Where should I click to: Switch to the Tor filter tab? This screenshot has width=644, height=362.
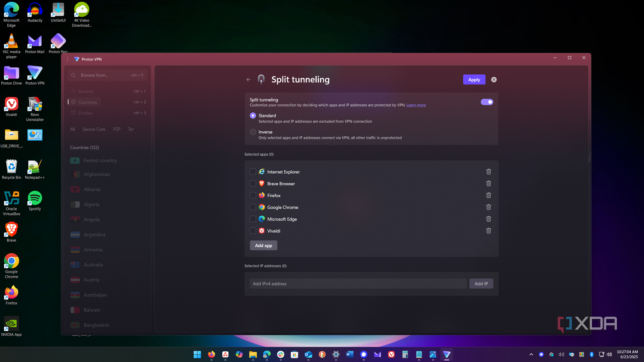tap(131, 129)
